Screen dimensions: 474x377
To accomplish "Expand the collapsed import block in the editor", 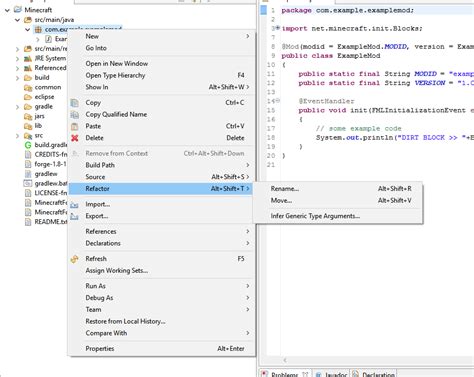I will (278, 28).
